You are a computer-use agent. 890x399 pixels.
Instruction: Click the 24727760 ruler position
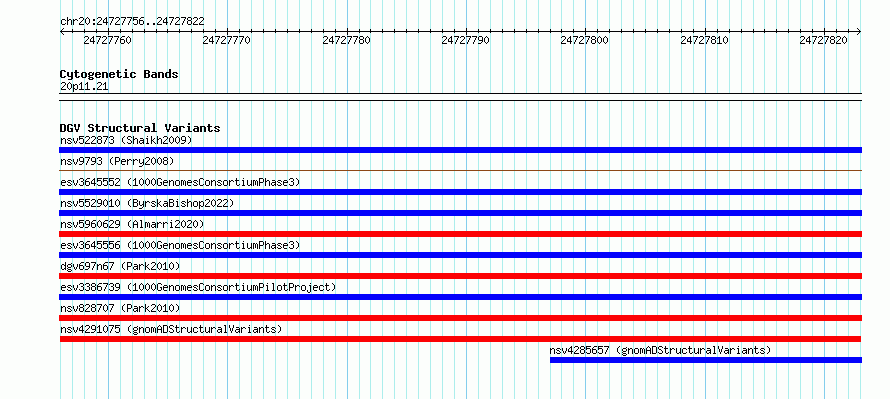point(107,40)
